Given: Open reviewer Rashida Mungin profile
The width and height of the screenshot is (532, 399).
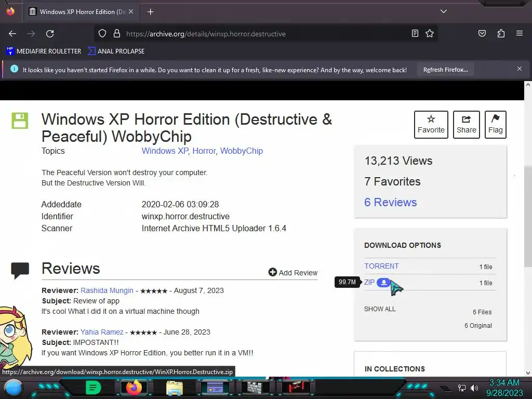Looking at the screenshot, I should point(107,291).
